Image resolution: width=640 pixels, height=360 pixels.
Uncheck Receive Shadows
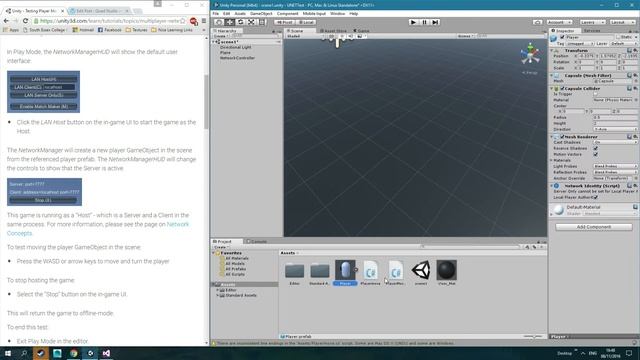596,149
